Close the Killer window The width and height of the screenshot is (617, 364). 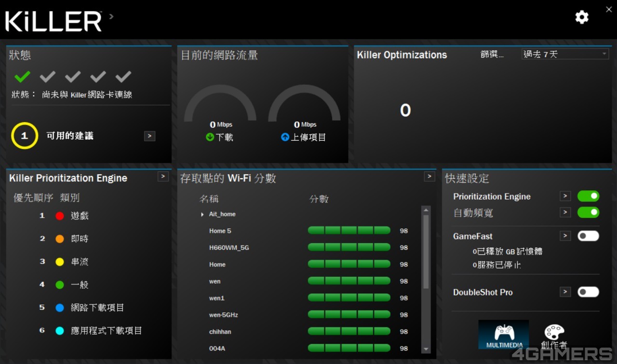(609, 9)
